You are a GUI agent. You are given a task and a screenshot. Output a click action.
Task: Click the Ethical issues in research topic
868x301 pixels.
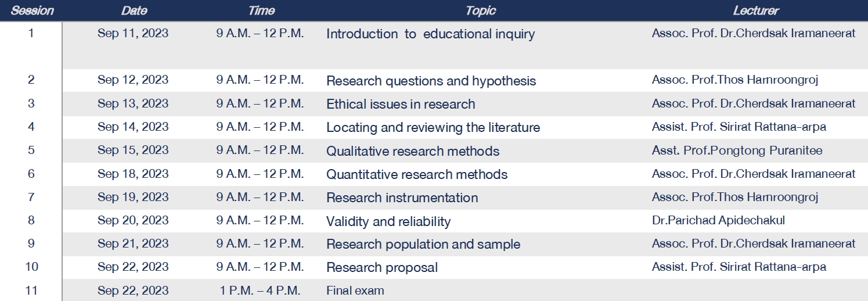[401, 104]
